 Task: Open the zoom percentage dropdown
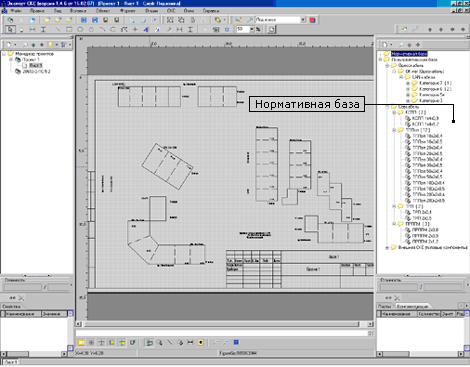point(252,29)
